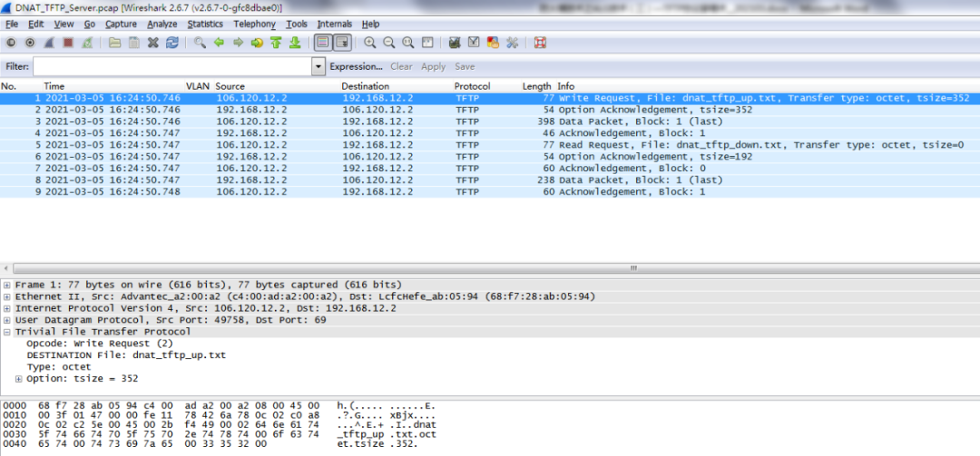Viewport: 980px width, 456px height.
Task: Sort by the Length column header
Action: pos(536,86)
